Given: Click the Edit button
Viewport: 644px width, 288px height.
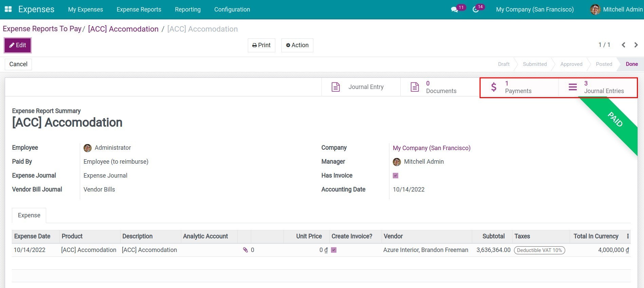Looking at the screenshot, I should [x=18, y=45].
